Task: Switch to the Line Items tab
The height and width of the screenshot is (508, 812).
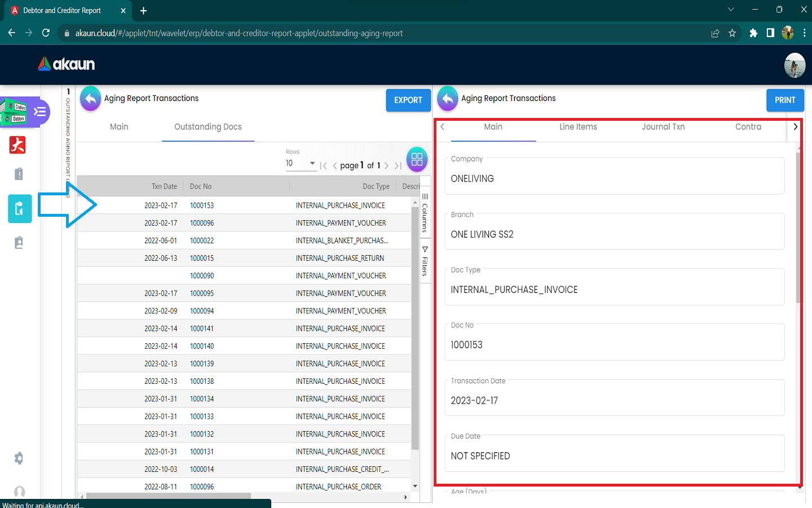Action: coord(578,127)
